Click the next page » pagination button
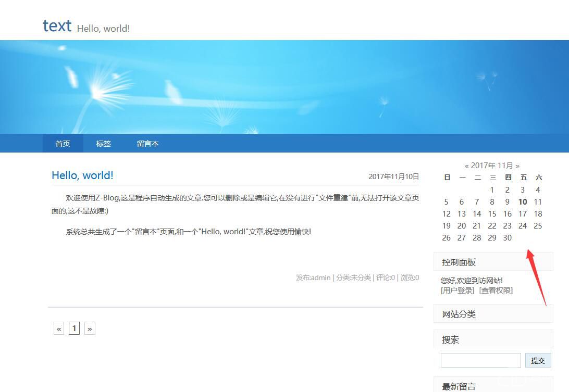Image resolution: width=569 pixels, height=392 pixels. pos(90,328)
